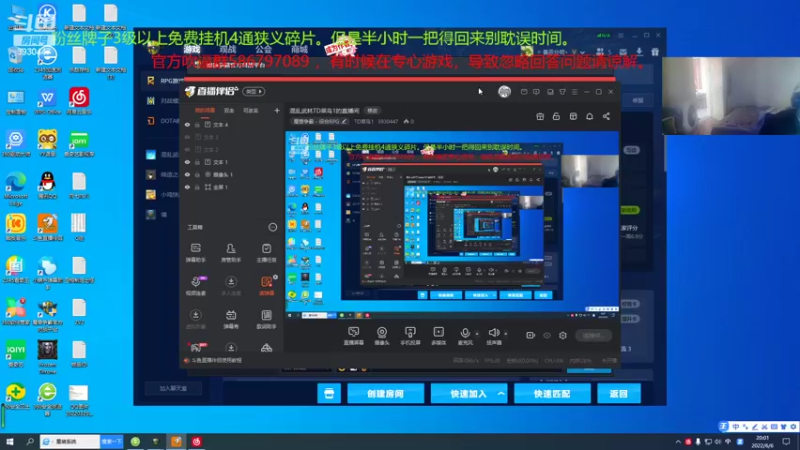
Task: Open the 手机投屏 phone casting option
Action: [410, 336]
